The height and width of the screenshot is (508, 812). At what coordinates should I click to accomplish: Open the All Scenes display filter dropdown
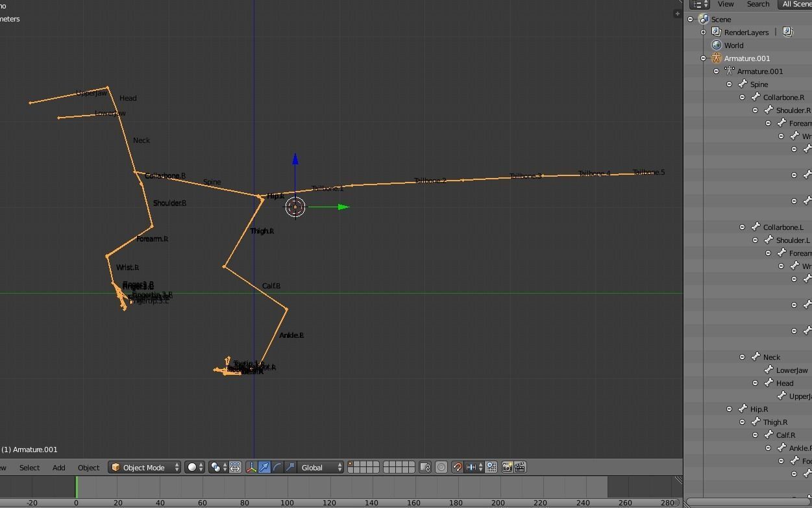794,4
